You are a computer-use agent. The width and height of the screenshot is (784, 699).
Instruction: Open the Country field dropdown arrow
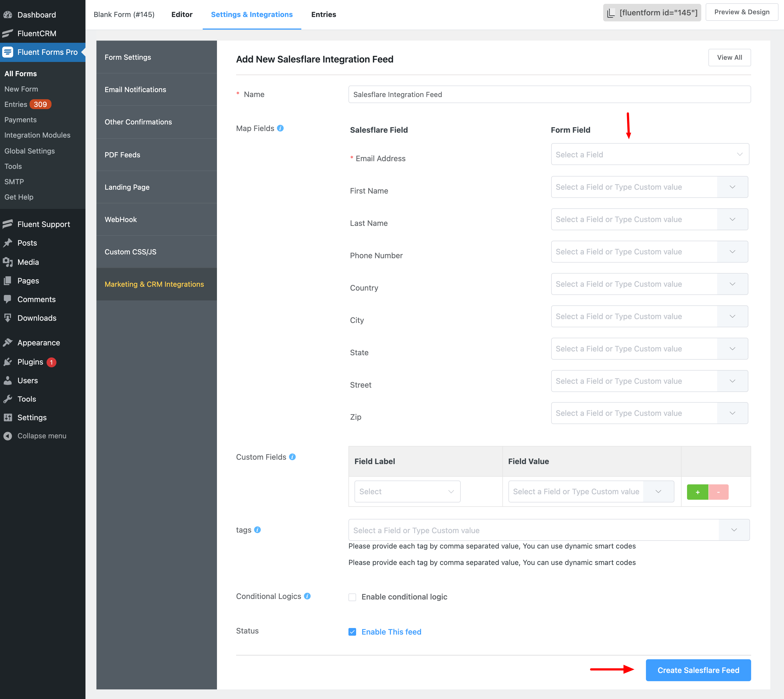[732, 284]
